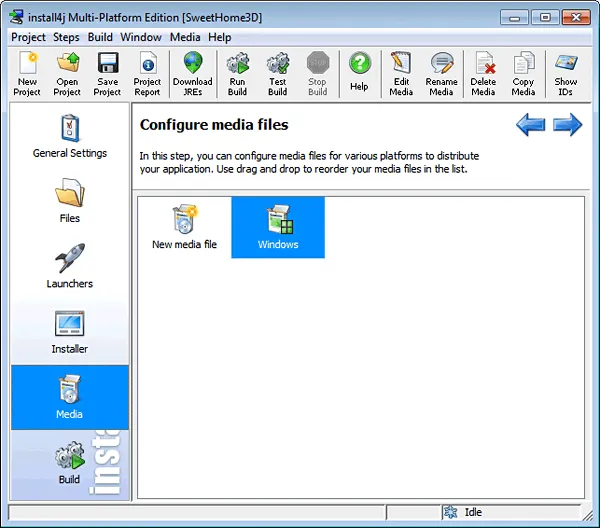Minimize the install4j window

(x=514, y=18)
